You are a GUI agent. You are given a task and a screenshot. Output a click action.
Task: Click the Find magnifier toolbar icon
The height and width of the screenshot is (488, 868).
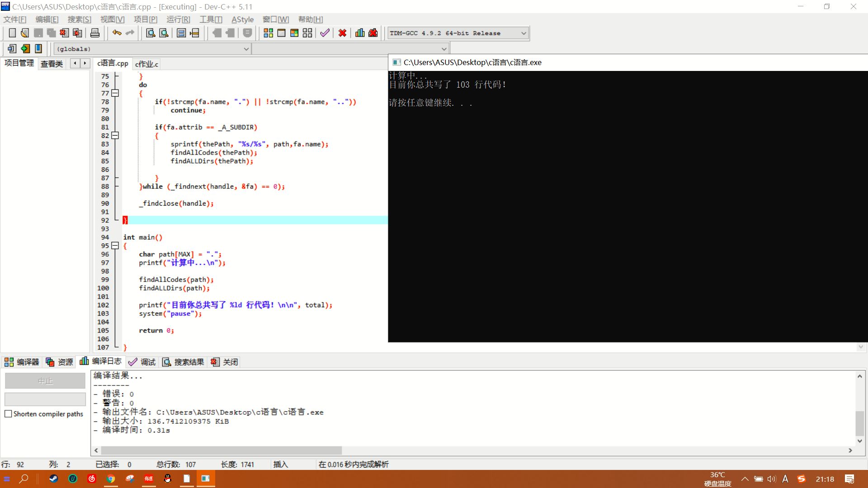(151, 33)
